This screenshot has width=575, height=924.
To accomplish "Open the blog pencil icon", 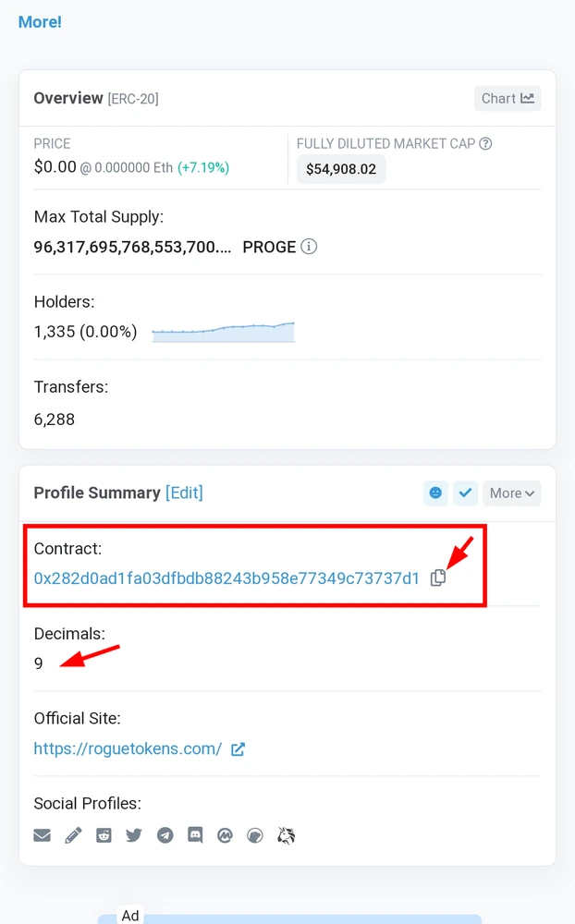I will (73, 835).
